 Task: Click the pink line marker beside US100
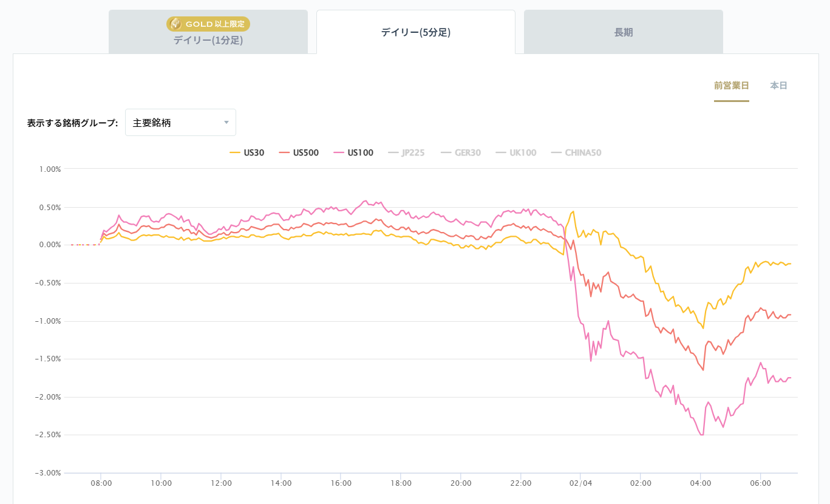[x=339, y=153]
